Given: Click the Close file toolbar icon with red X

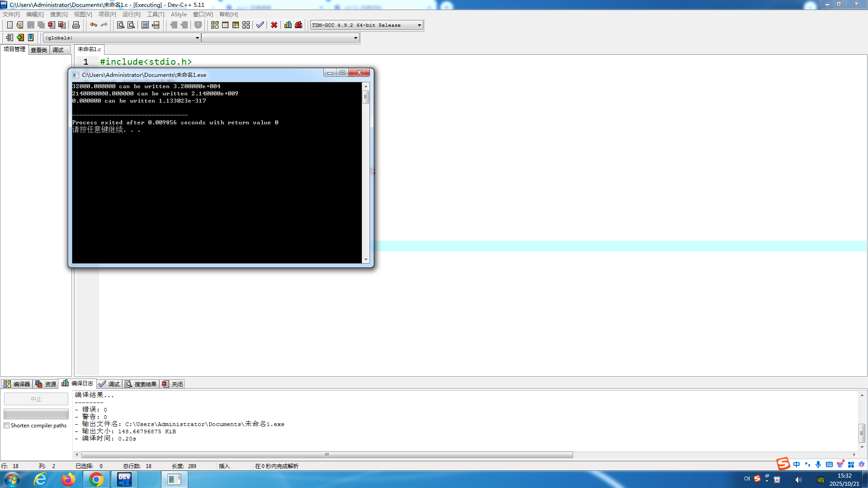Looking at the screenshot, I should tap(52, 25).
